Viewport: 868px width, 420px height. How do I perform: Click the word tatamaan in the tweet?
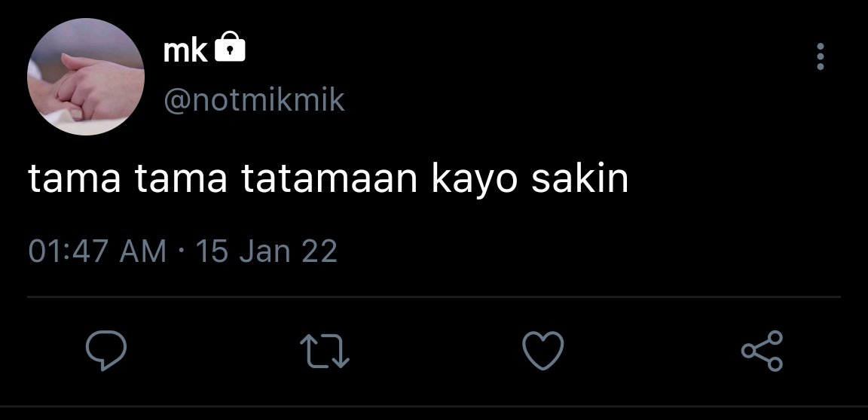(329, 180)
